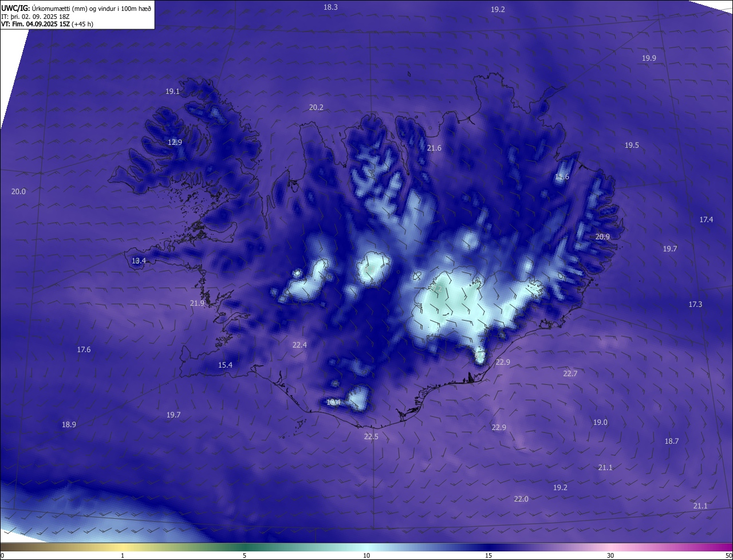The image size is (733, 560).
Task: Click the valid time line 'VT: Fim. 04.09.2025 15Z'
Action: click(x=47, y=25)
